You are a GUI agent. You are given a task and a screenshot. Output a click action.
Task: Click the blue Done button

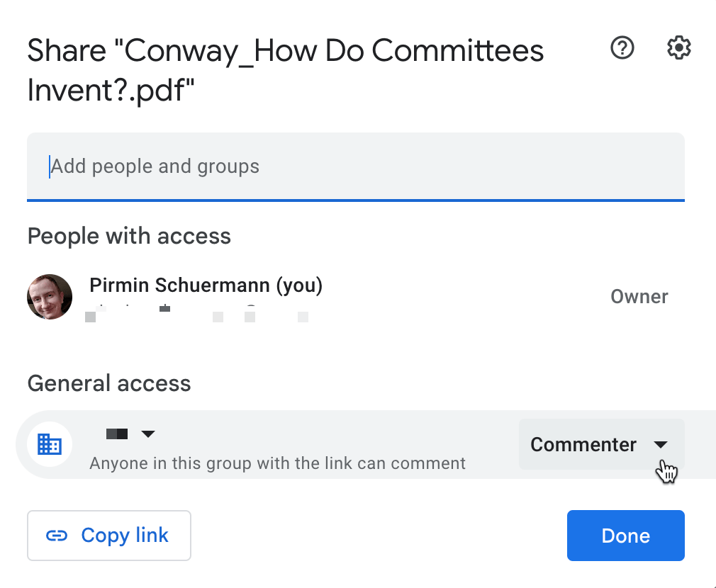point(625,536)
